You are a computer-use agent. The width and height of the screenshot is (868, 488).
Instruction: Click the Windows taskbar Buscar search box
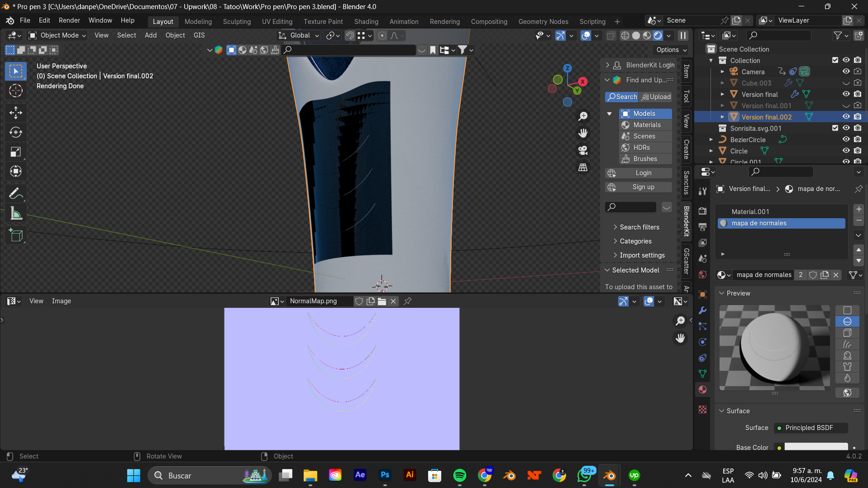coord(210,475)
